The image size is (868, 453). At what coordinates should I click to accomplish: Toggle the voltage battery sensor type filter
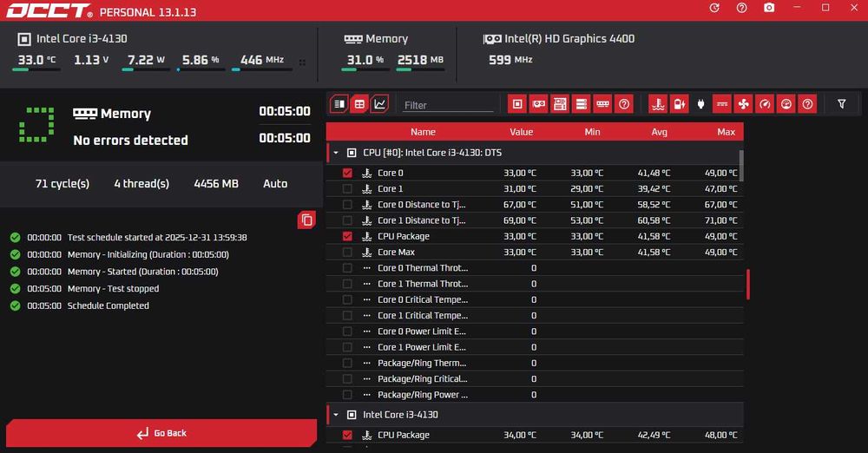pyautogui.click(x=680, y=103)
